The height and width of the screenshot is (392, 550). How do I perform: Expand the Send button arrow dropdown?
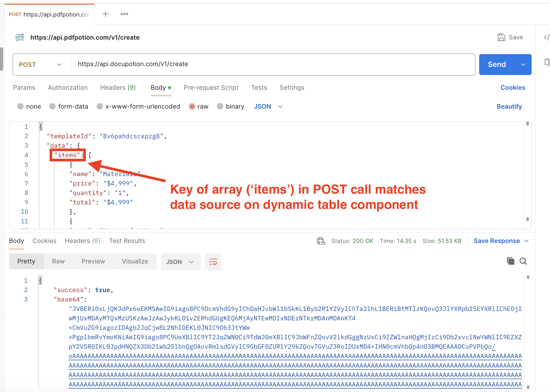click(x=523, y=65)
